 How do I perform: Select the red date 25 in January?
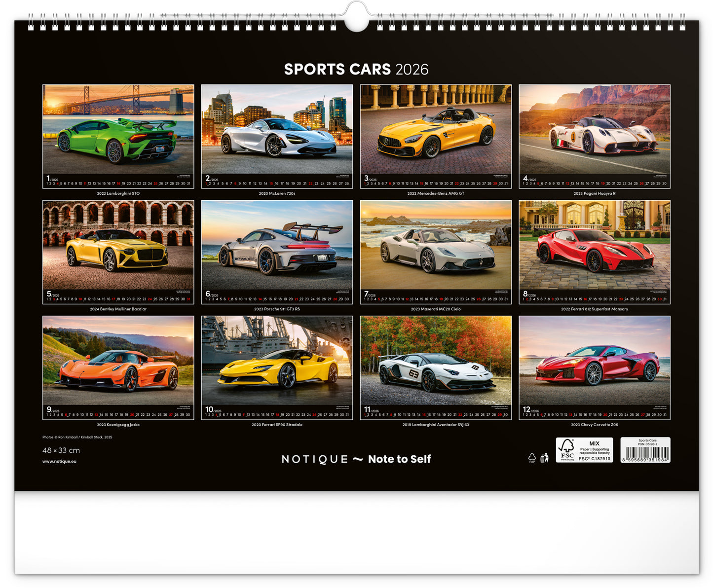click(x=155, y=183)
